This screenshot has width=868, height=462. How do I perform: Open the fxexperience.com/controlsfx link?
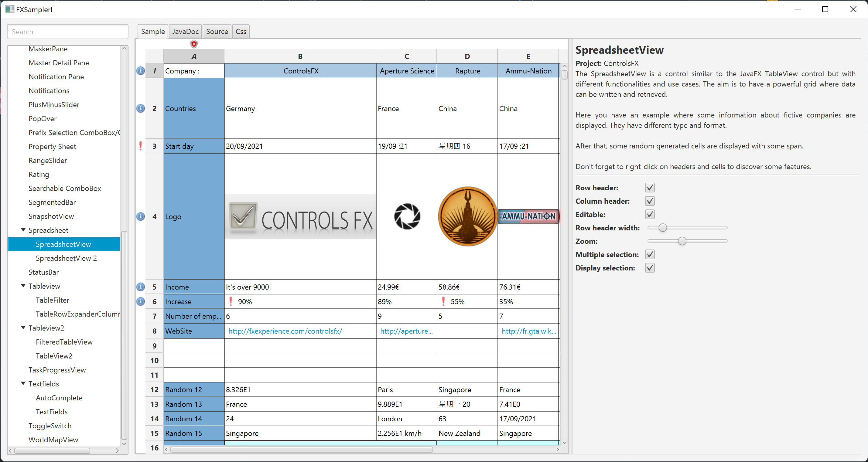[285, 331]
